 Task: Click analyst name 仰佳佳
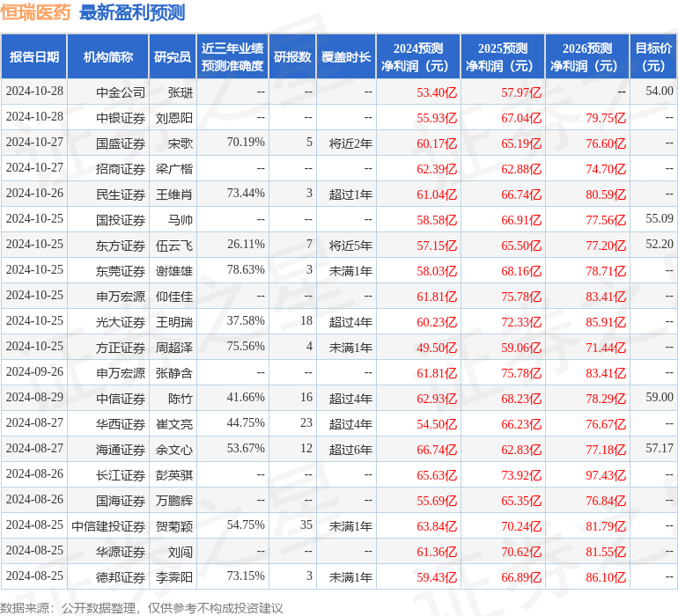point(173,296)
